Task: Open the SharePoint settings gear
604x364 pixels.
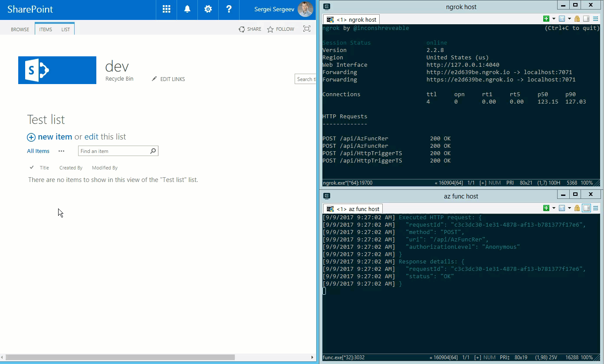Action: [208, 9]
